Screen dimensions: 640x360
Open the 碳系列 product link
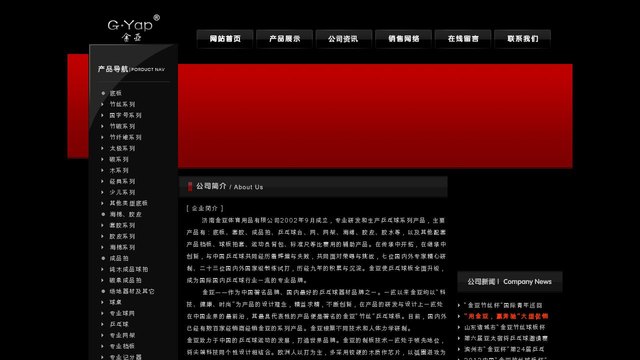click(119, 159)
